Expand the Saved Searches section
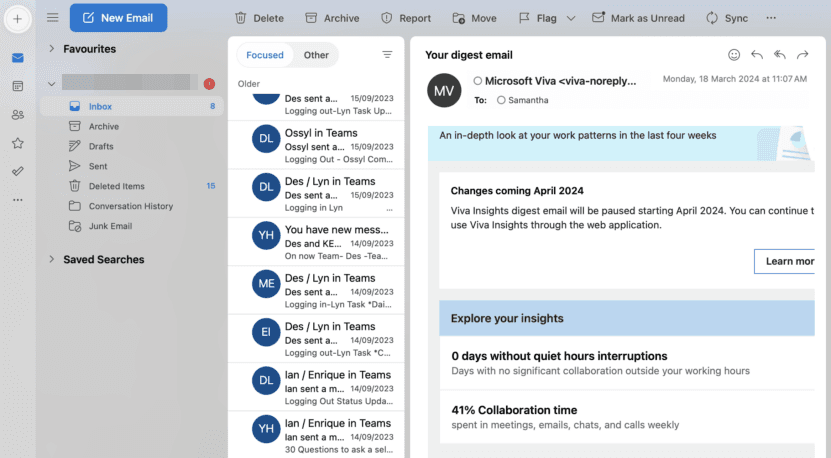Viewport: 831px width, 458px height. [51, 259]
